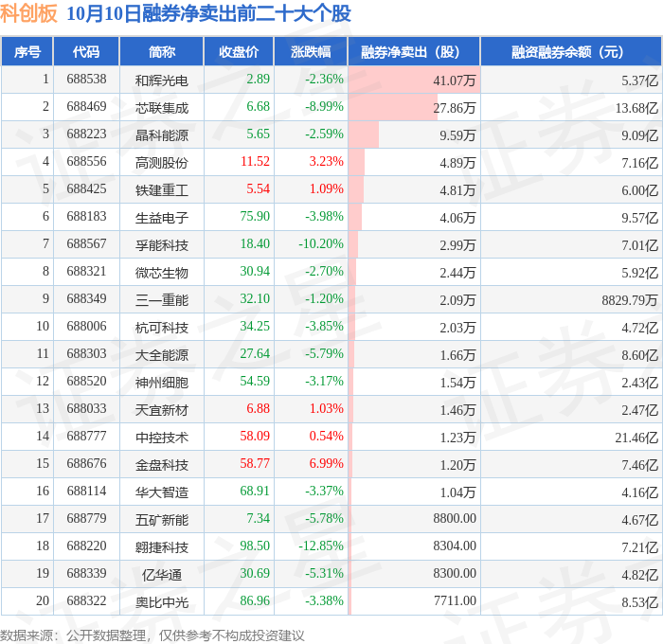Click the 收盘价 column header

[239, 51]
